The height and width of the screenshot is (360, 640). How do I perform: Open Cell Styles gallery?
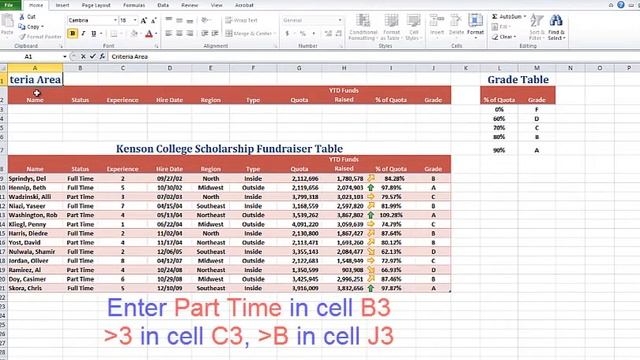(x=413, y=27)
